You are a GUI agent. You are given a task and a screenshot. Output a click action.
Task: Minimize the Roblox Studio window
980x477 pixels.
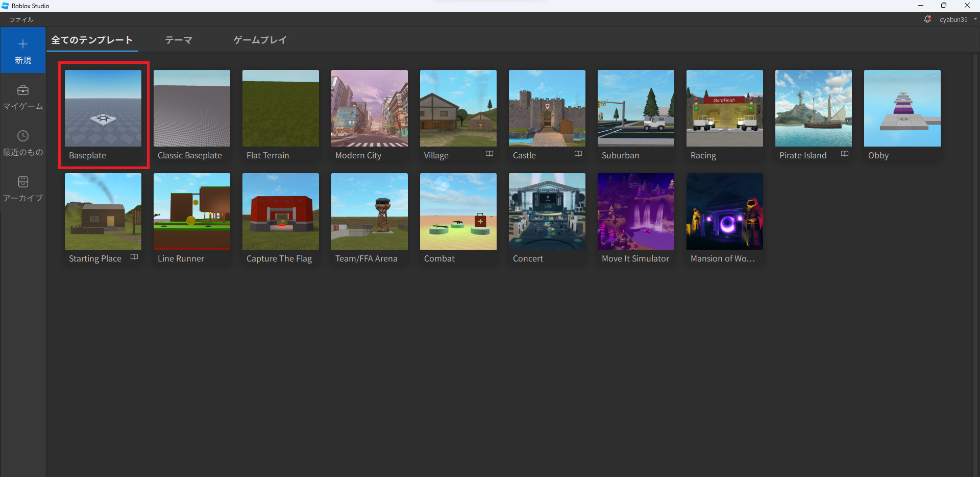click(921, 6)
